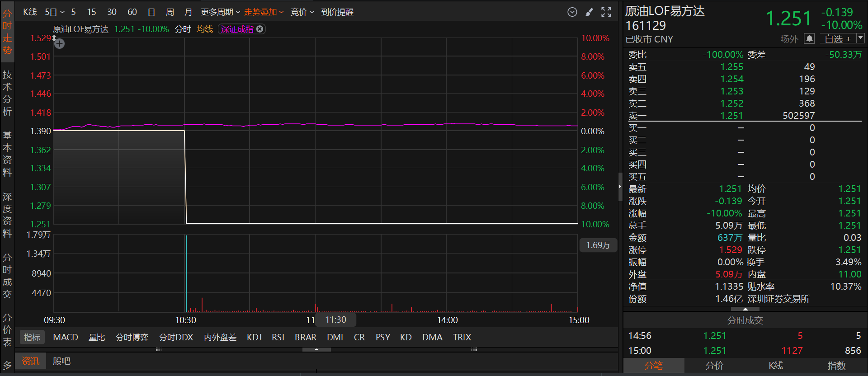Enter fullscreen chart mode
Screen dimensions: 868x376
606,12
